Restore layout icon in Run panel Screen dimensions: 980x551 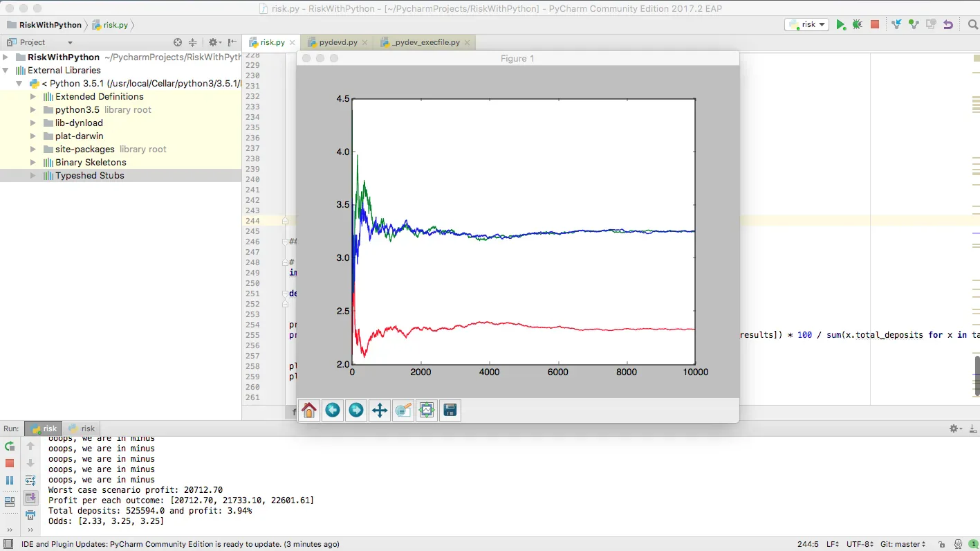pyautogui.click(x=10, y=501)
